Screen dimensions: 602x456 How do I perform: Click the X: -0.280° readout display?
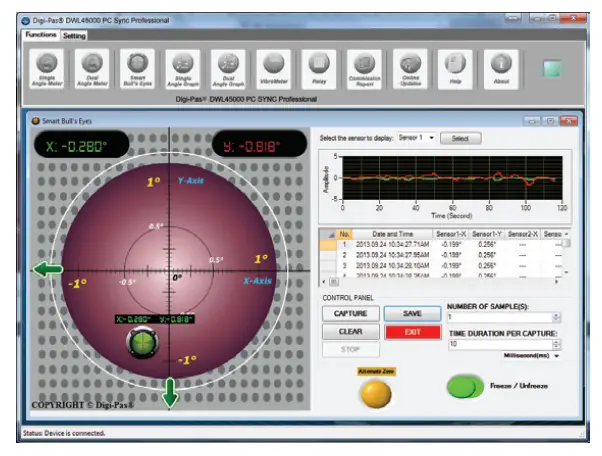pyautogui.click(x=82, y=146)
